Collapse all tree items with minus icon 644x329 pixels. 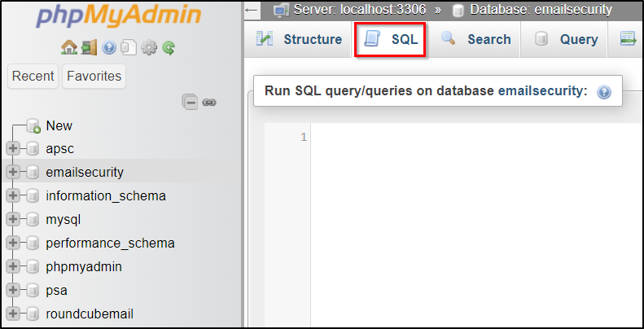click(191, 102)
